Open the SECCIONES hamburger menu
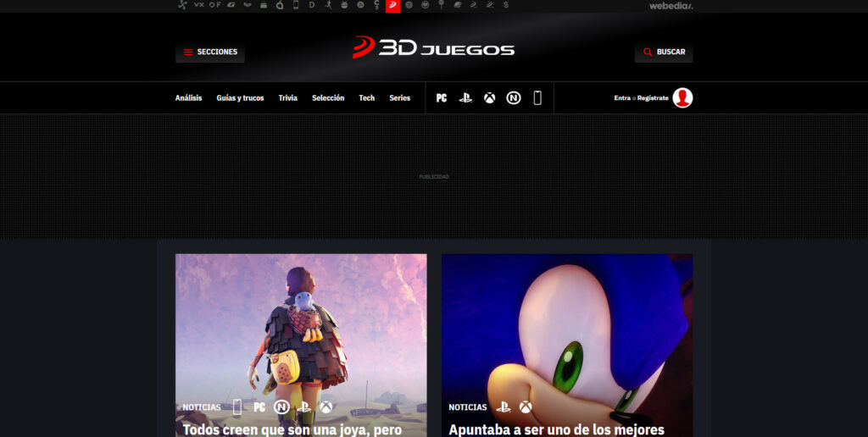Screen dimensions: 868x437 click(x=210, y=52)
